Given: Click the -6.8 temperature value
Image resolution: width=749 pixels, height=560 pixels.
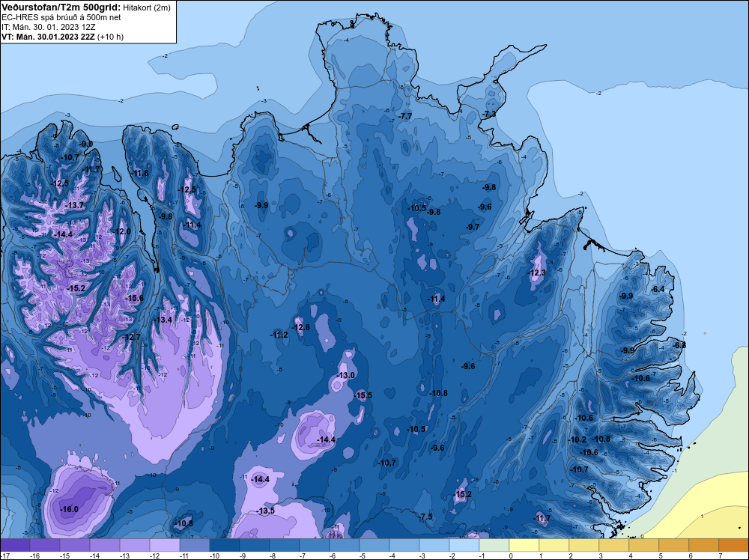Looking at the screenshot, I should (679, 345).
